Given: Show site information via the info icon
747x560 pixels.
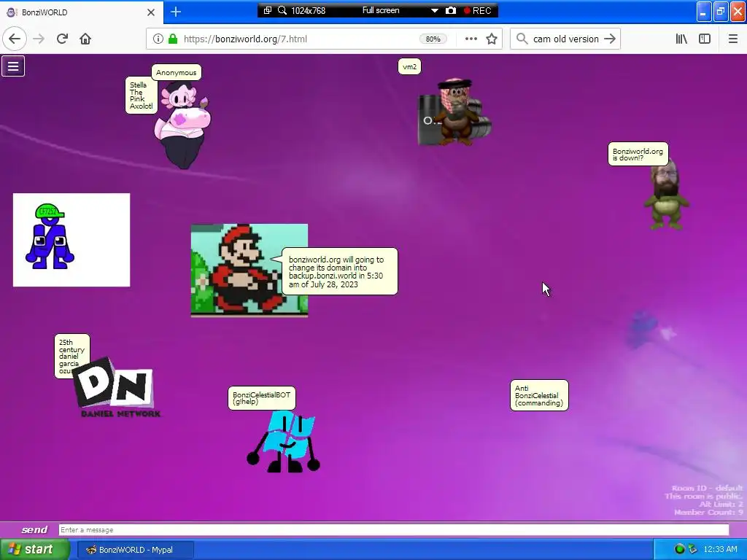Looking at the screenshot, I should pyautogui.click(x=158, y=39).
